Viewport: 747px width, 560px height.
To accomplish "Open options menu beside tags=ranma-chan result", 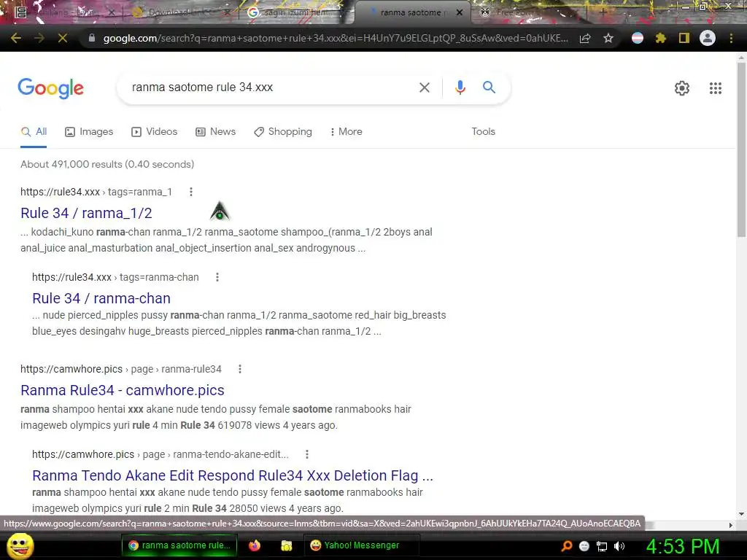I will [217, 277].
